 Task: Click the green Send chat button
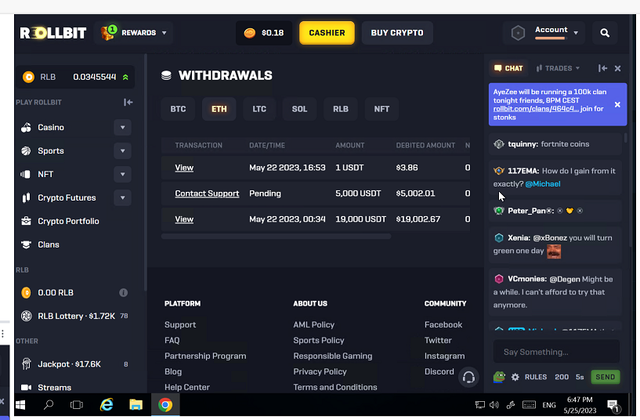(605, 377)
